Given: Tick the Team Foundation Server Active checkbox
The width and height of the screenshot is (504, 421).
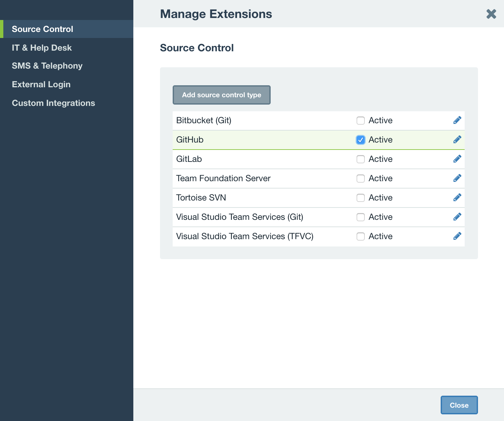Looking at the screenshot, I should 360,179.
